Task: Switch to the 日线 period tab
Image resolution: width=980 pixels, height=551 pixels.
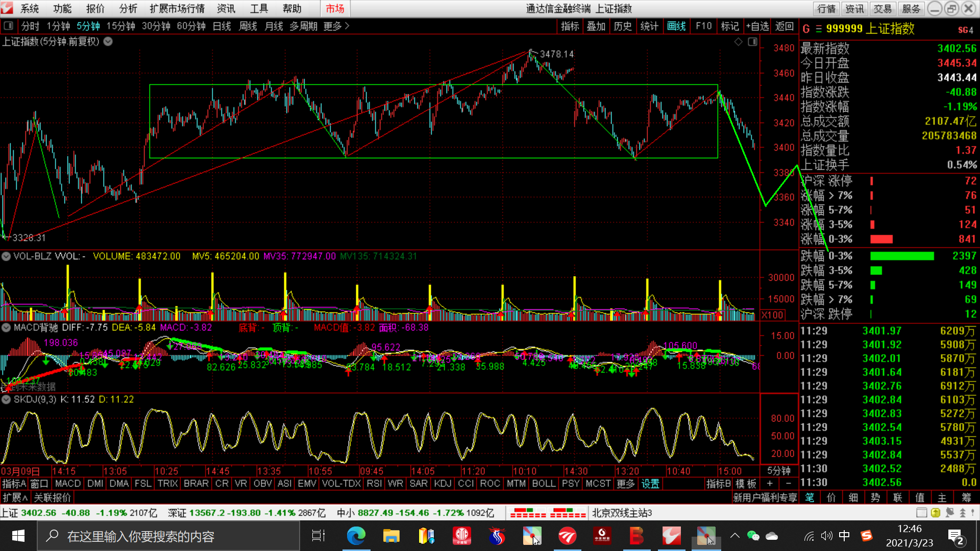Action: point(222,26)
